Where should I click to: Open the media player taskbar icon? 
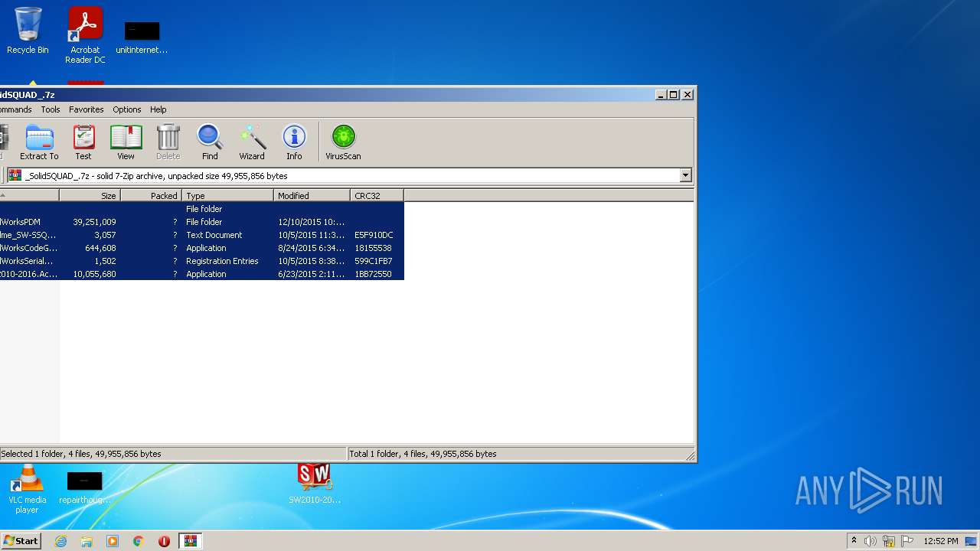(113, 541)
